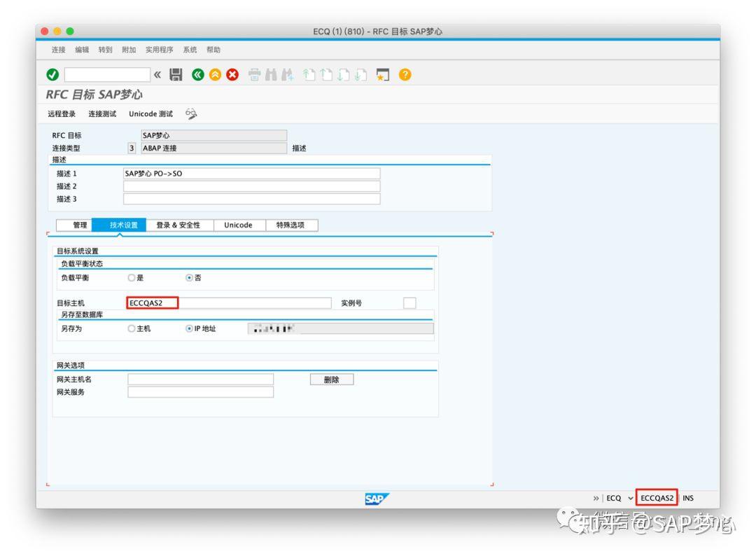Switch to the 管理 tab
The height and width of the screenshot is (556, 756).
[x=74, y=225]
